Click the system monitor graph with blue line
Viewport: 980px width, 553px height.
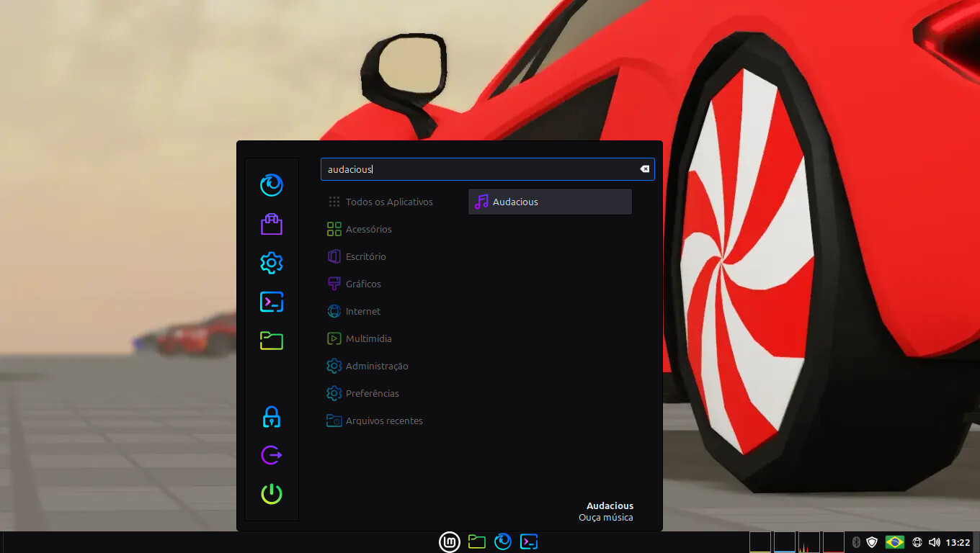coord(784,542)
